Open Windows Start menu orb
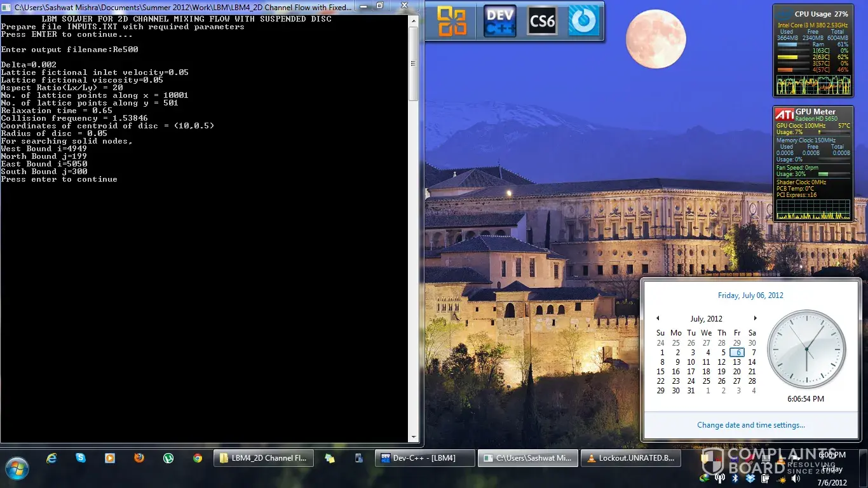This screenshot has width=868, height=488. tap(17, 469)
